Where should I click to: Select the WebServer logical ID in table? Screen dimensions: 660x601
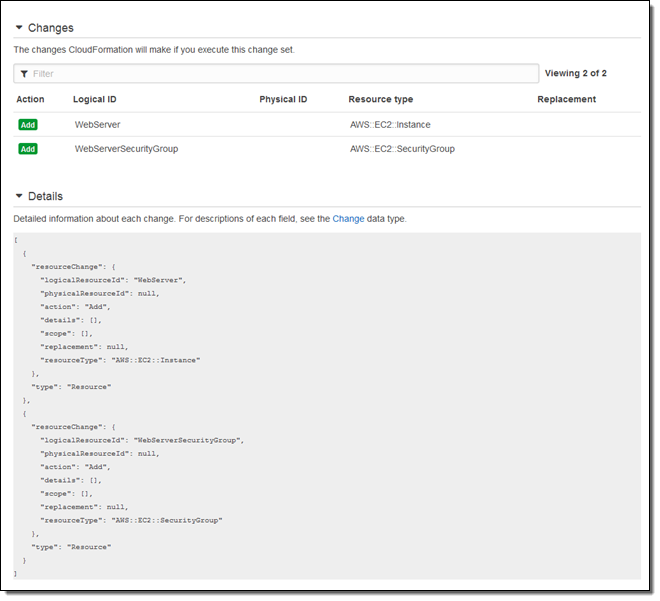98,124
